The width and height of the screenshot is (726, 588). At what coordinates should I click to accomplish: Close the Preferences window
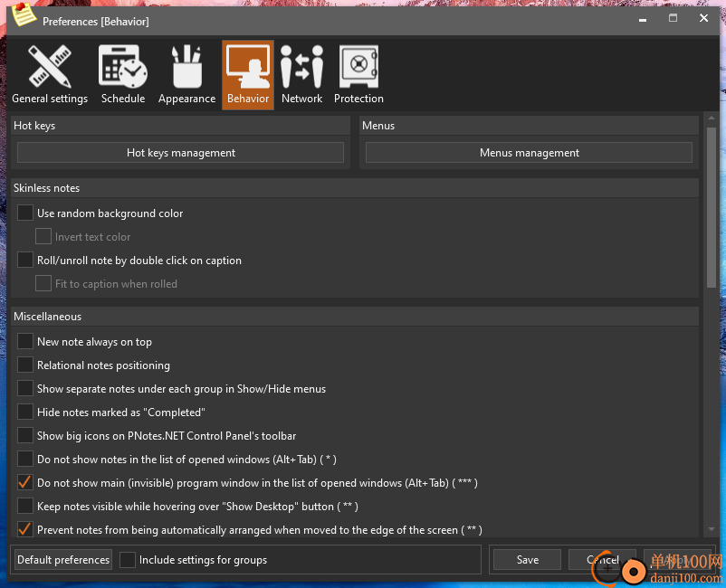pos(703,18)
